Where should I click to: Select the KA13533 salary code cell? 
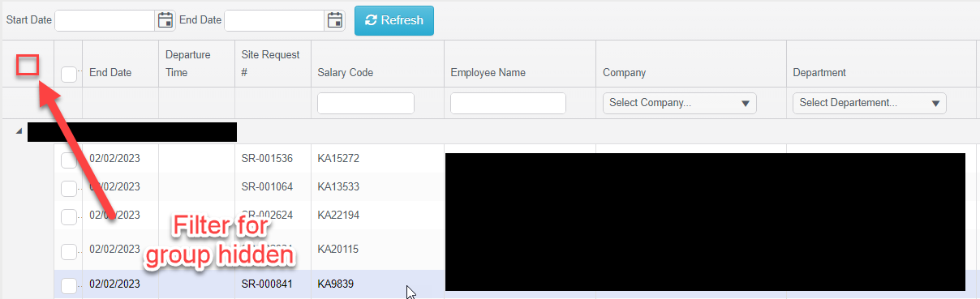pos(338,186)
